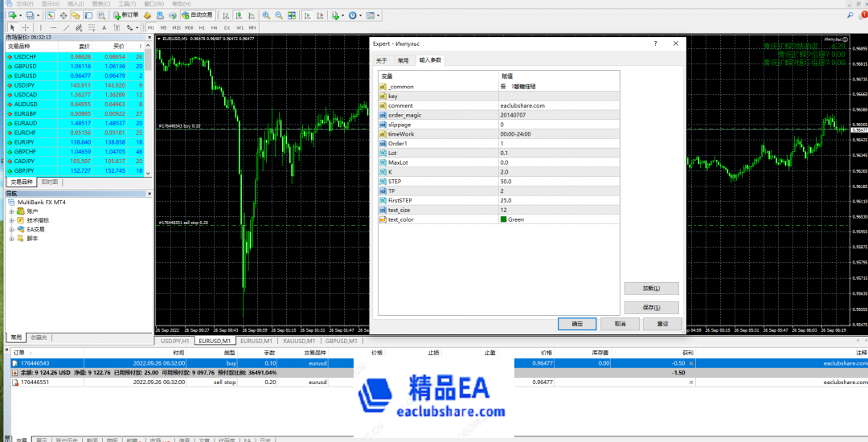Toggle the Terminal panel toolbar icon
This screenshot has width=868, height=442.
click(x=88, y=15)
